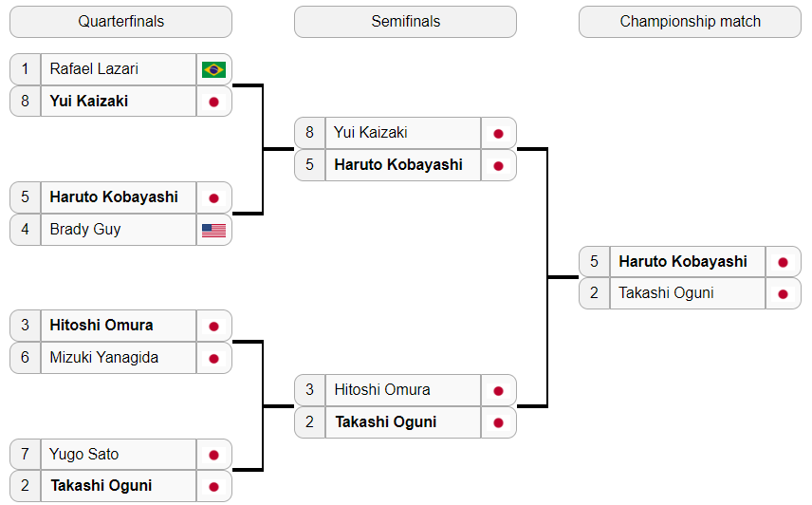
Task: Click seed number 1 beside Rafael Lazari
Action: pyautogui.click(x=25, y=69)
